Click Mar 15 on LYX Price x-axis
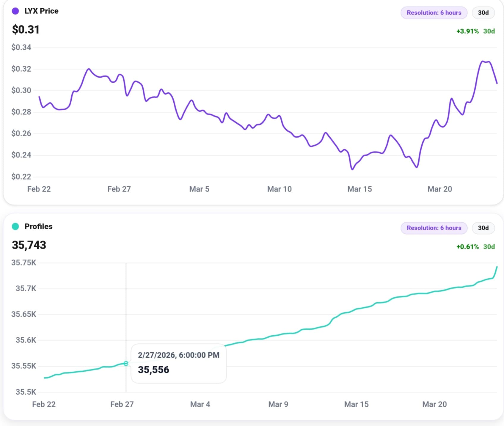The width and height of the screenshot is (504, 426). [359, 189]
